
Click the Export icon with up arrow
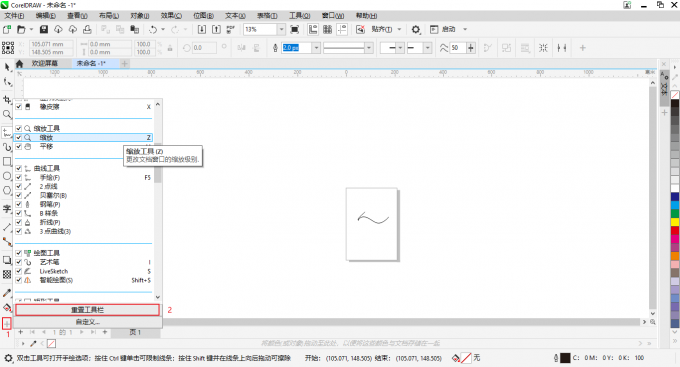pos(216,29)
